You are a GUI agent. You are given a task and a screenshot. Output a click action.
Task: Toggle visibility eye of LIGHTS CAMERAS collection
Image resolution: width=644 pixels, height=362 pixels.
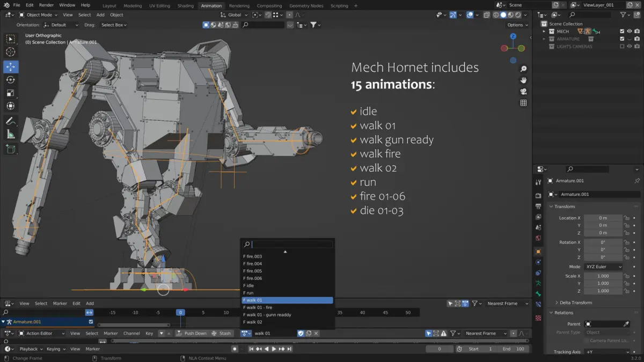click(x=630, y=46)
